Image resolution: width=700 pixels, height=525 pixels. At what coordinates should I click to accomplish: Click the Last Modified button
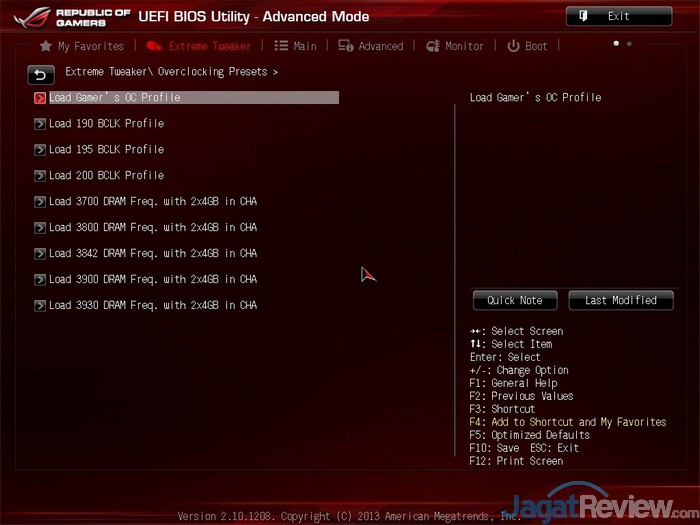pyautogui.click(x=621, y=300)
